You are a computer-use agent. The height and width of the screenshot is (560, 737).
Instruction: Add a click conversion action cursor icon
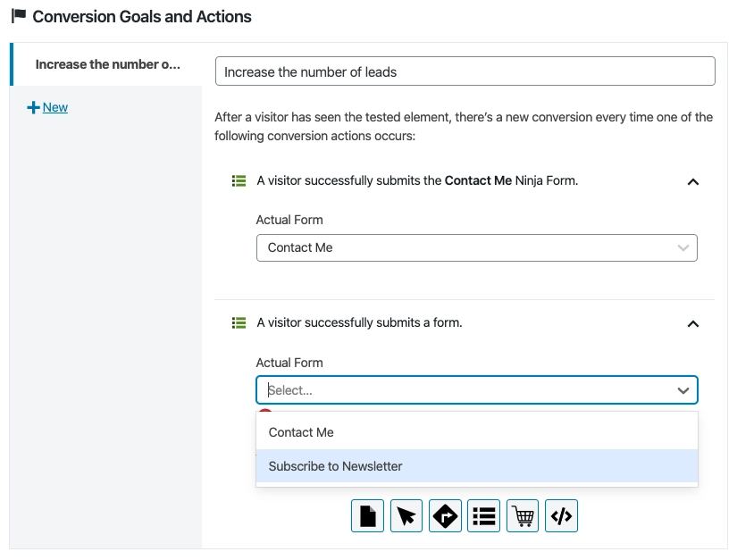(406, 516)
